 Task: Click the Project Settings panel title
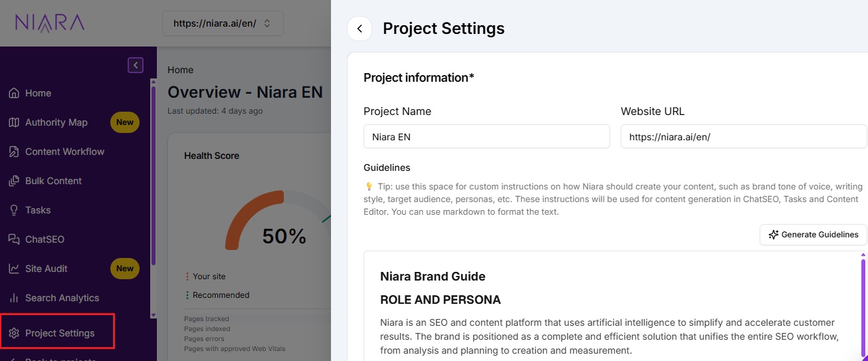444,29
